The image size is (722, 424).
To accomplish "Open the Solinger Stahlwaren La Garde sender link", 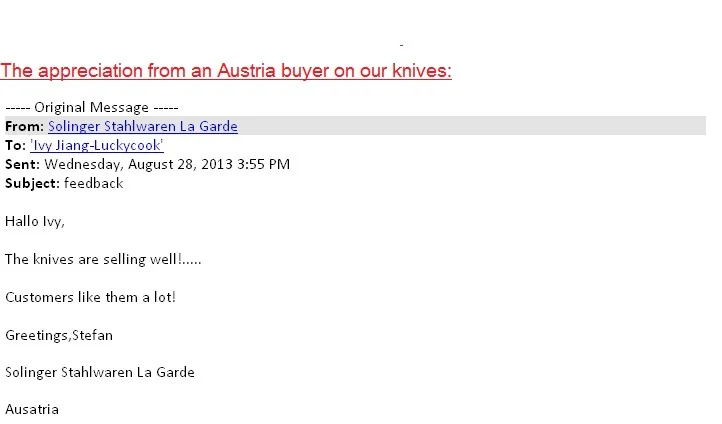I will (143, 126).
